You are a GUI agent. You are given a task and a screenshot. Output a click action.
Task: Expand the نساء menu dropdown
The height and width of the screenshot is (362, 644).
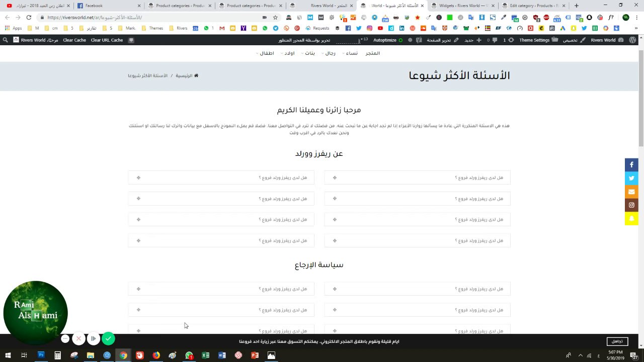point(350,53)
